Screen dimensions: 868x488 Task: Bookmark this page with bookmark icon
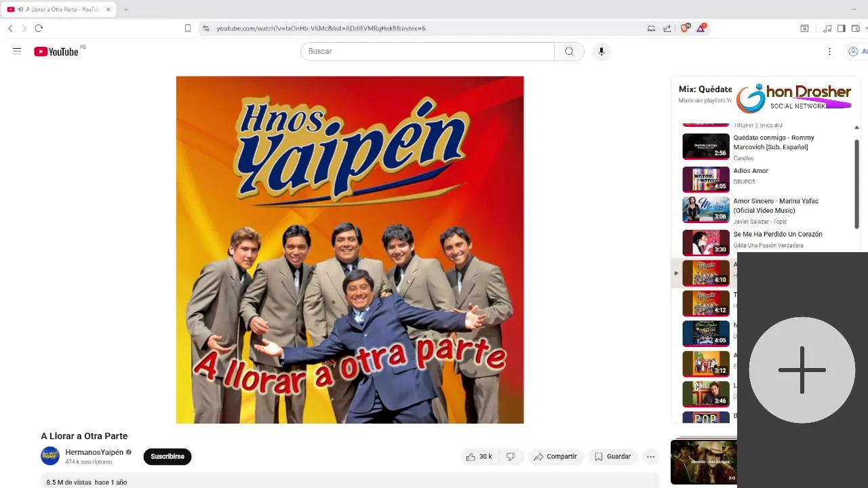[188, 28]
